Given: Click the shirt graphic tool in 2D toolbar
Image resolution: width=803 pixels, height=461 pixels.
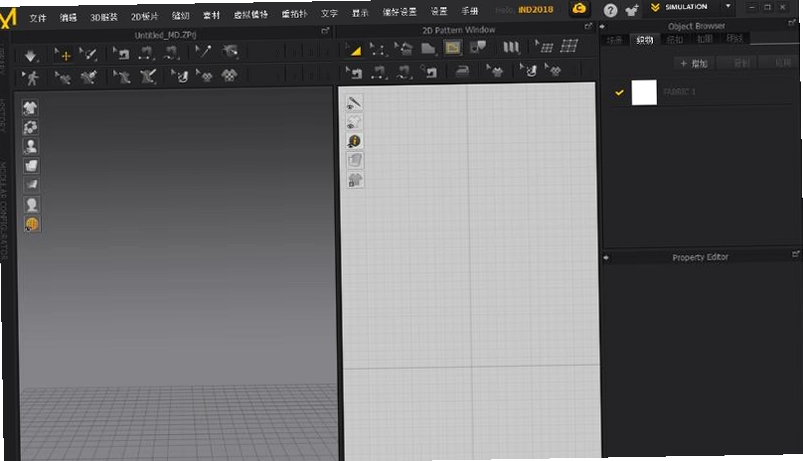Looking at the screenshot, I should coord(495,71).
